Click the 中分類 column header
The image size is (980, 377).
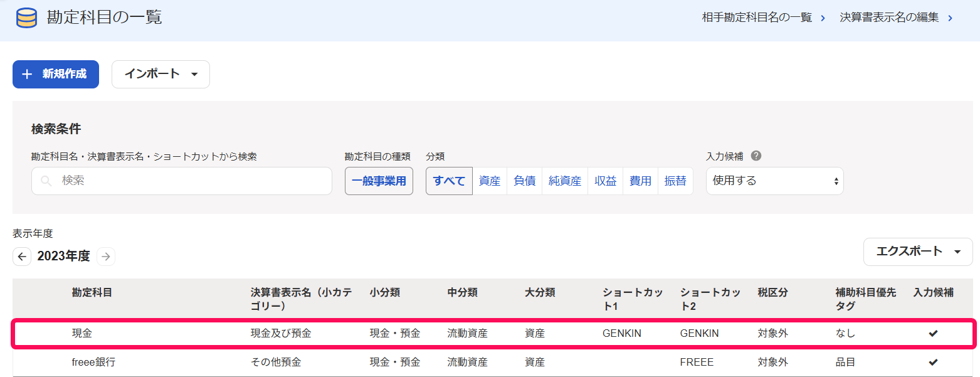click(x=463, y=292)
